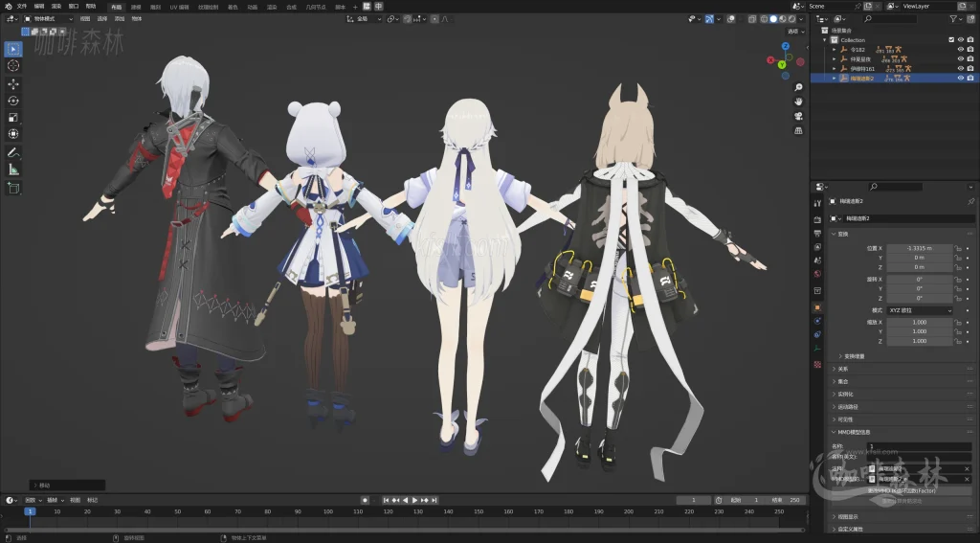Switch to Wireframe viewport shading

pos(764,19)
